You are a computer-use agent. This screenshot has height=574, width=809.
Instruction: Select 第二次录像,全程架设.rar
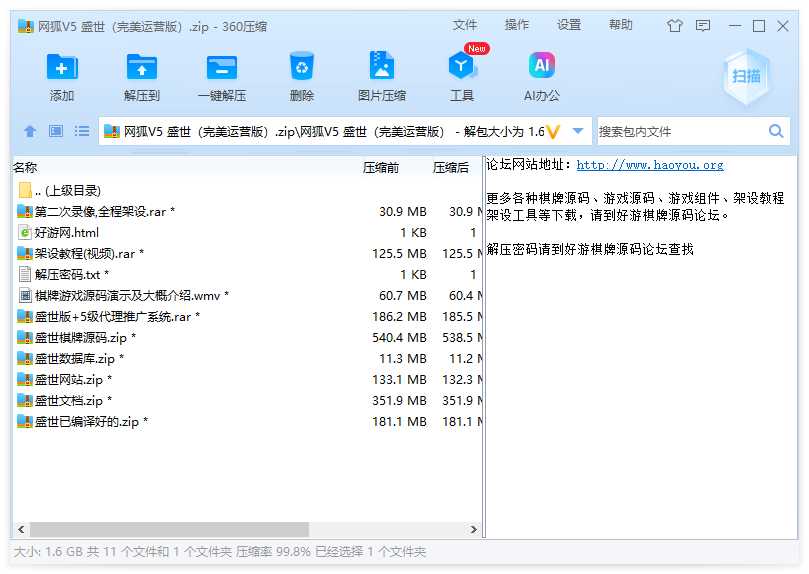click(x=247, y=211)
